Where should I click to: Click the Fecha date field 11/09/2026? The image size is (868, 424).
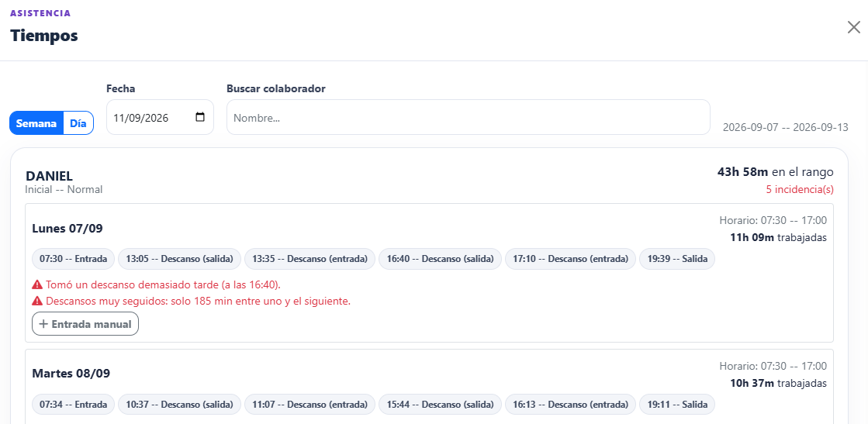[x=160, y=117]
